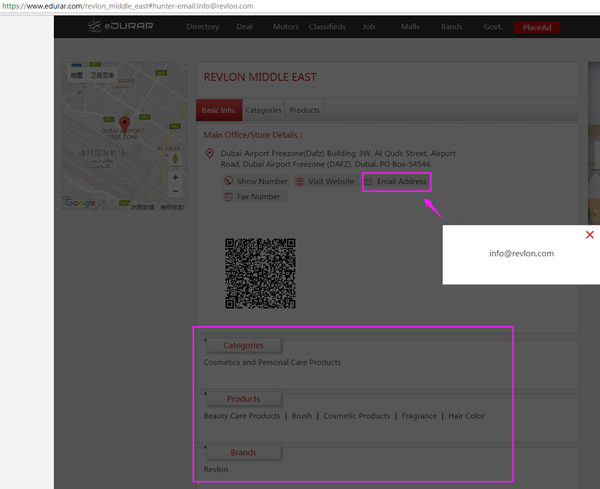Screen dimensions: 600x489
Task: Select the Basic Info. tab
Action: tap(219, 110)
